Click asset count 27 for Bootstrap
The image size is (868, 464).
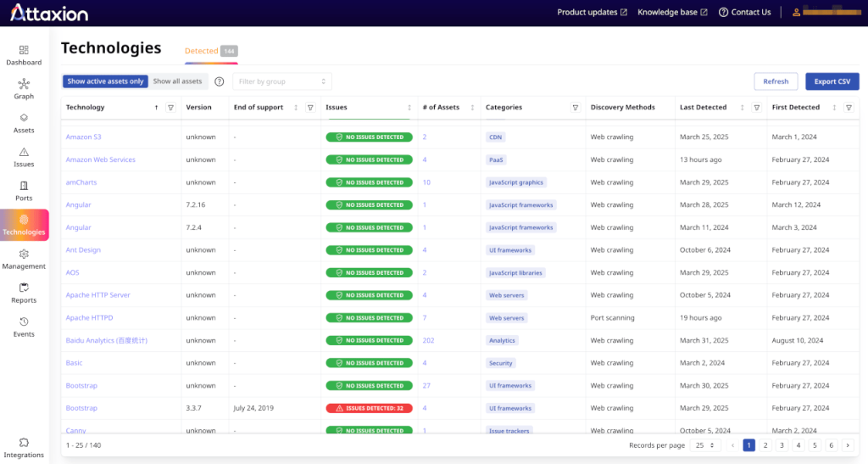click(426, 385)
